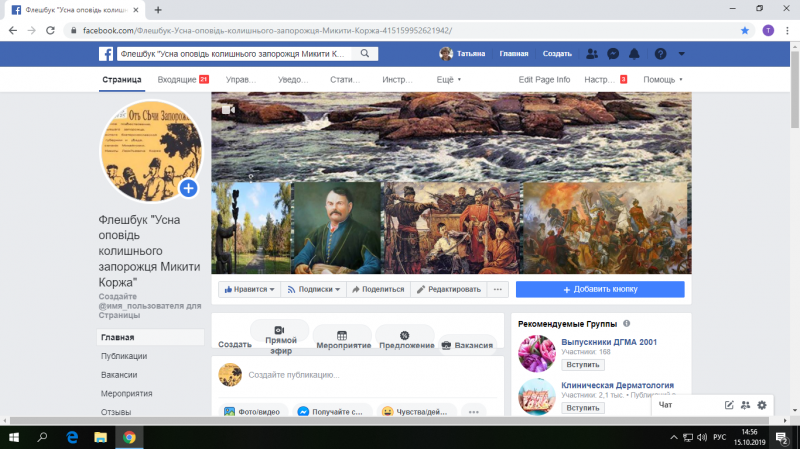Click the Добавить кнопку button
The image size is (800, 449).
pyautogui.click(x=600, y=289)
